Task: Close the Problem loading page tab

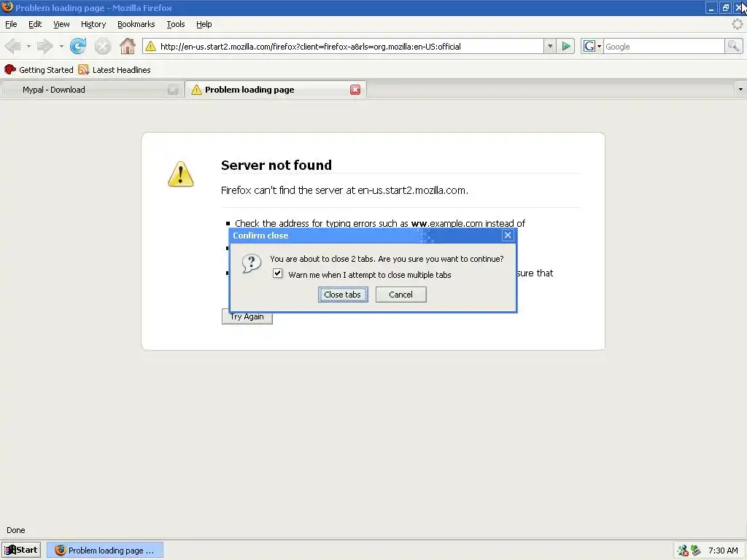Action: click(355, 90)
